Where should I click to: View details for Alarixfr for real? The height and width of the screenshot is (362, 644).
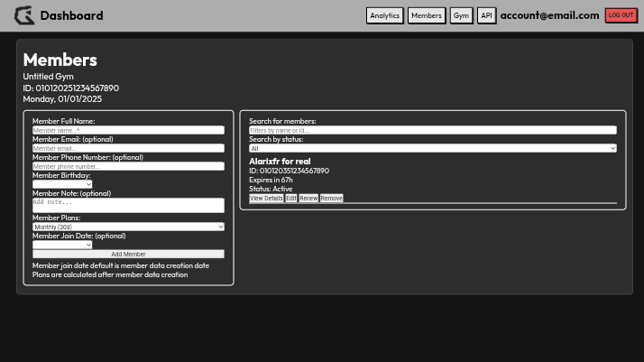click(266, 198)
